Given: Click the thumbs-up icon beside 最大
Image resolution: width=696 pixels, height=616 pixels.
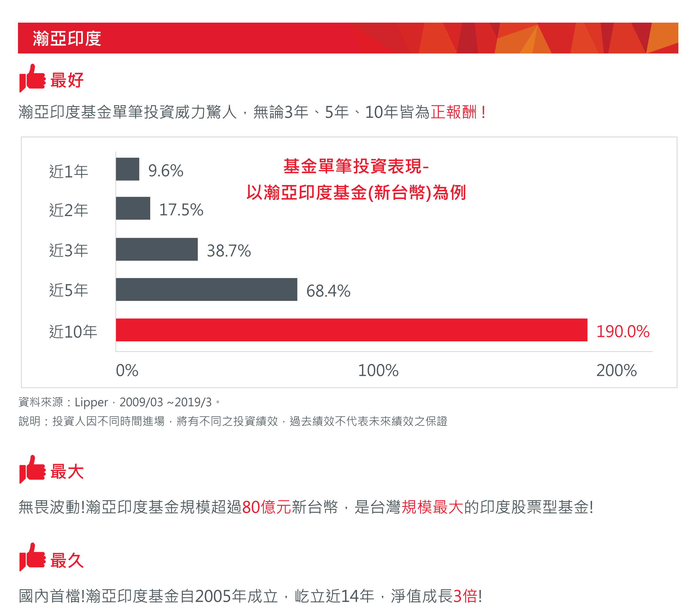Looking at the screenshot, I should 32,469.
